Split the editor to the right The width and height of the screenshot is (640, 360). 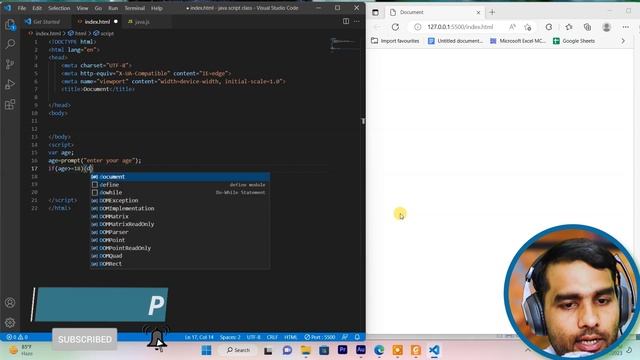pyautogui.click(x=346, y=21)
